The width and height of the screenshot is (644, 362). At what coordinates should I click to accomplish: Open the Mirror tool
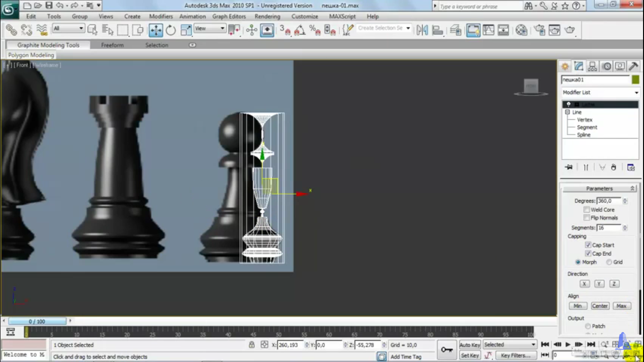coord(422,31)
